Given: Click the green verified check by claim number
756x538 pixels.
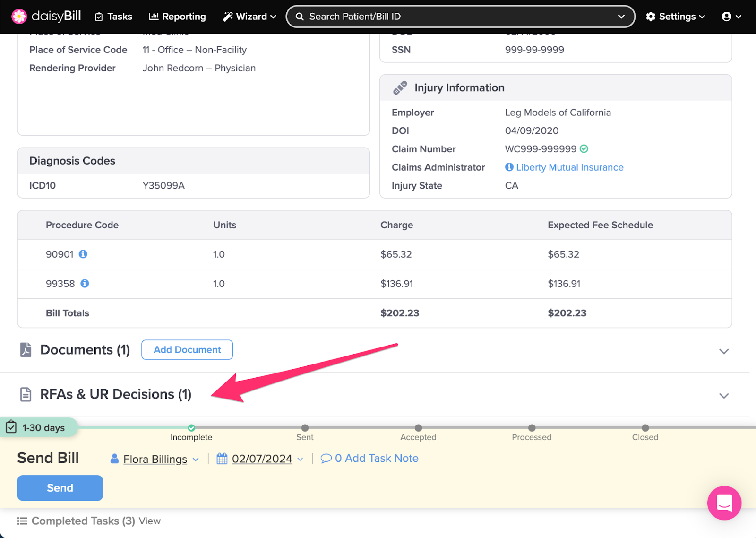Looking at the screenshot, I should 584,149.
